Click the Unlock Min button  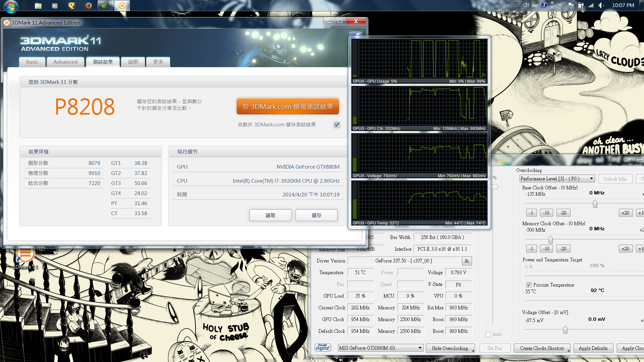(x=615, y=179)
